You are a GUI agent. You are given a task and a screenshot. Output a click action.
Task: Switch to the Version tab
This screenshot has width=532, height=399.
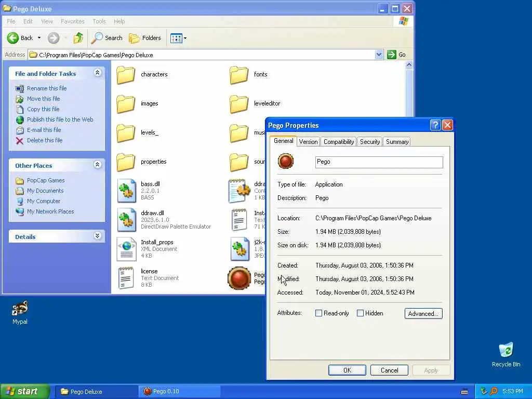click(309, 142)
